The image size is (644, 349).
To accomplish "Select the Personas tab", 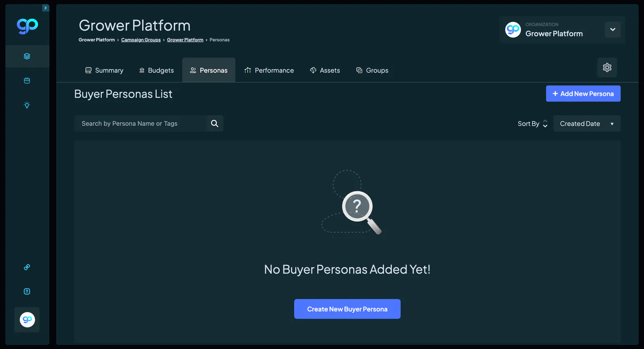I will [209, 70].
